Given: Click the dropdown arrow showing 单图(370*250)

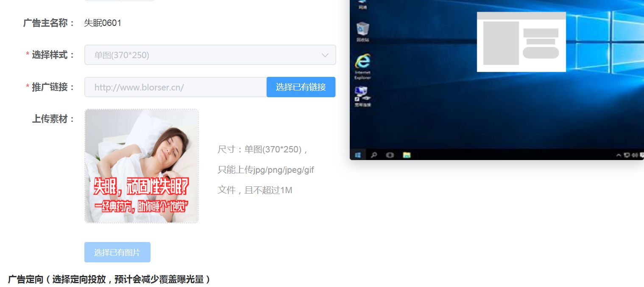Looking at the screenshot, I should click(x=325, y=55).
